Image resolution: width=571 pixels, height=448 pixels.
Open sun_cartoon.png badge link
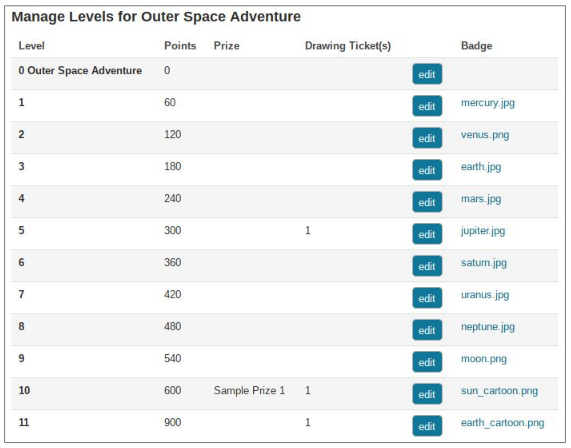coord(499,391)
